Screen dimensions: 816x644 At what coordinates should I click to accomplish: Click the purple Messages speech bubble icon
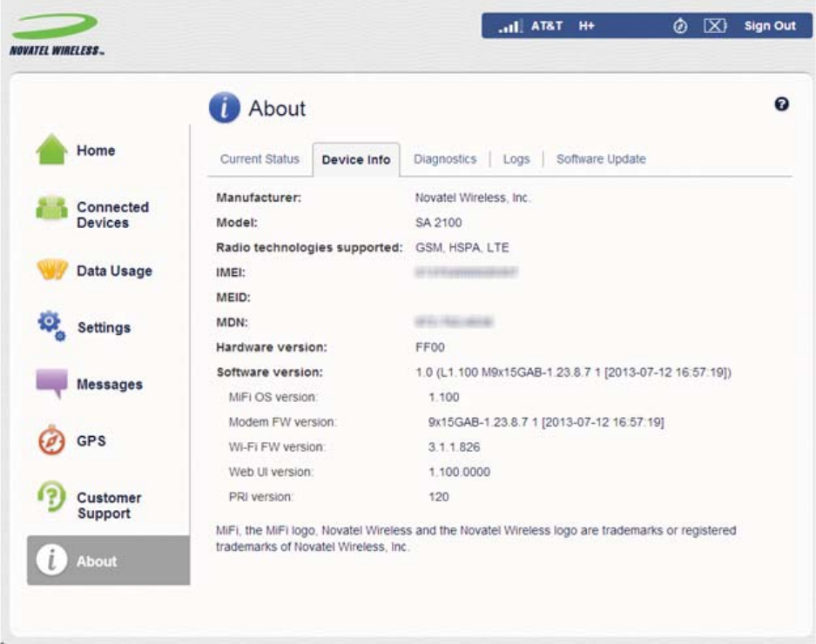(51, 384)
